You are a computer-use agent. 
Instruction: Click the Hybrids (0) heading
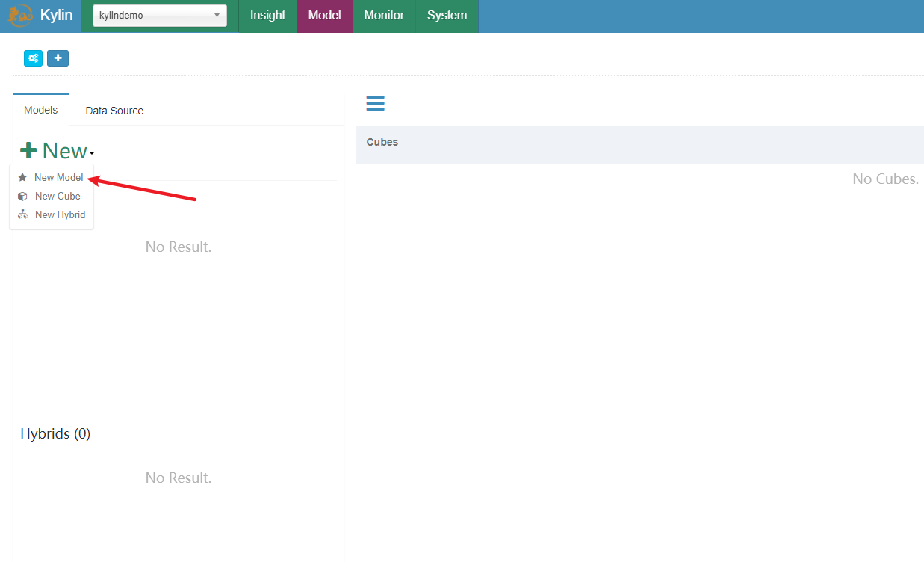tap(55, 434)
